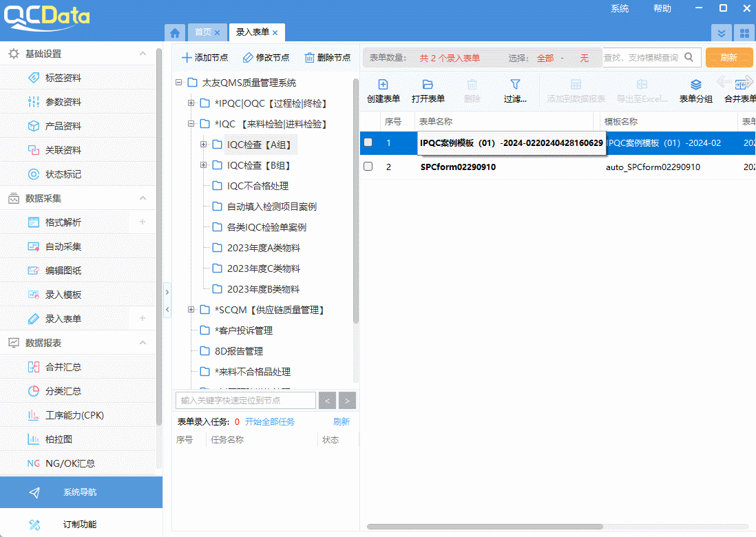Click the search magnifier icon
756x537 pixels.
coord(689,57)
